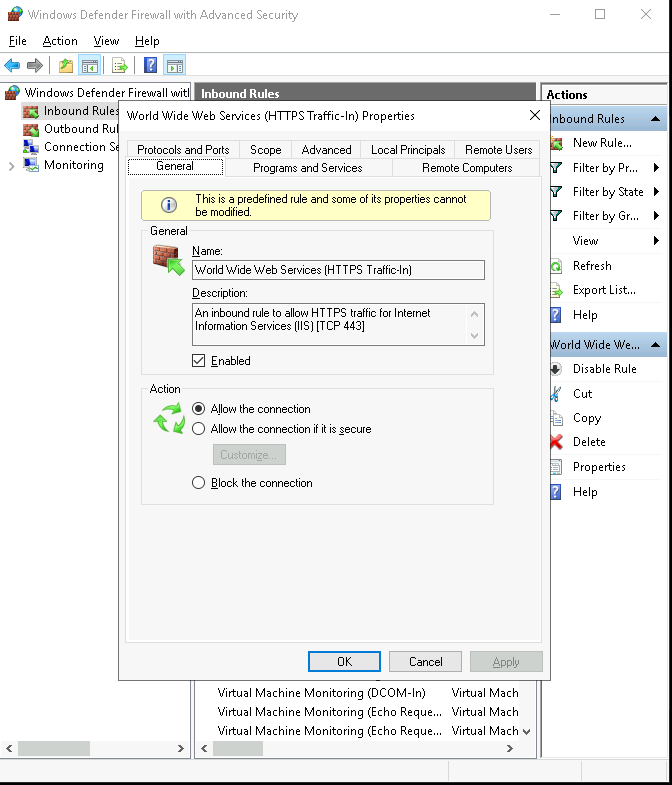Toggle Show/Hide Action Pane toolbar icon

coord(174,65)
